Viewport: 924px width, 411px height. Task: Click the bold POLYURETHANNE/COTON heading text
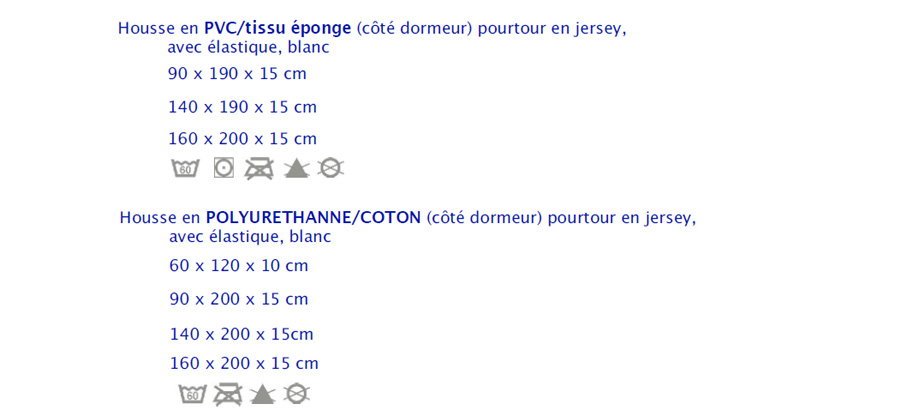pyautogui.click(x=313, y=218)
